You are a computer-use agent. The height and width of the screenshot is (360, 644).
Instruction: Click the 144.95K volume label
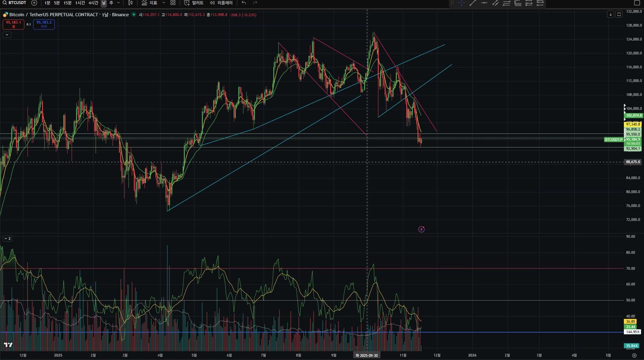pyautogui.click(x=633, y=332)
